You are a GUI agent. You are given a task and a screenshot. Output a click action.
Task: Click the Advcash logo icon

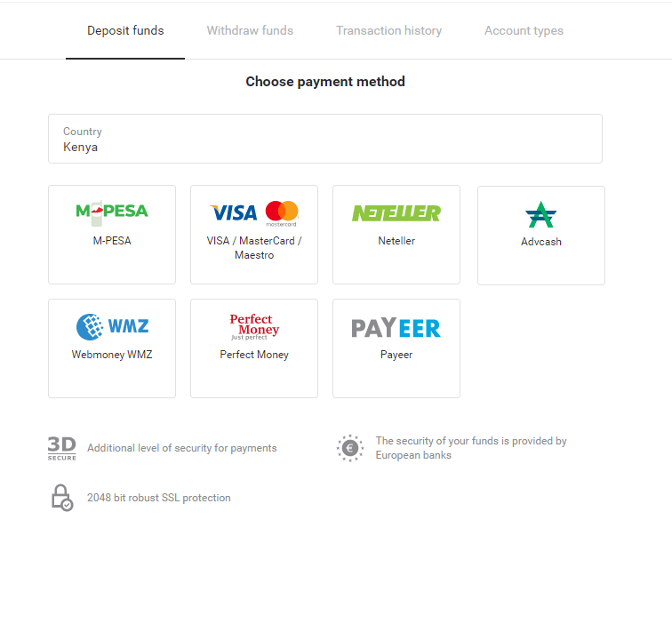tap(540, 214)
